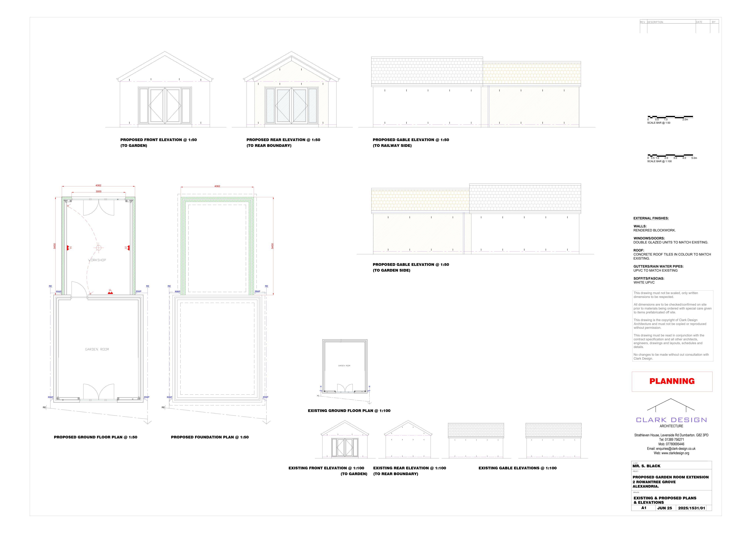Click the red PLANNING stamp
The height and width of the screenshot is (534, 756).
(672, 381)
